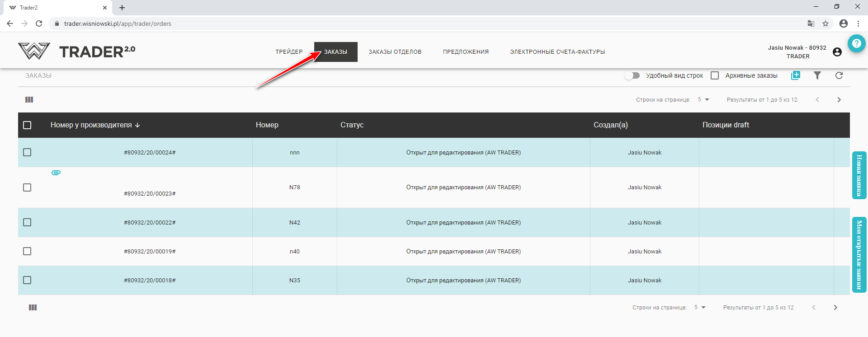Open Мои открытые заявки side panel
This screenshot has height=337, width=868.
pos(859,255)
